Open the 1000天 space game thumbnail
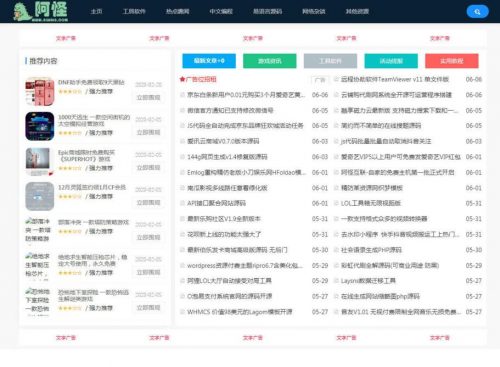500x367 pixels. tap(39, 126)
